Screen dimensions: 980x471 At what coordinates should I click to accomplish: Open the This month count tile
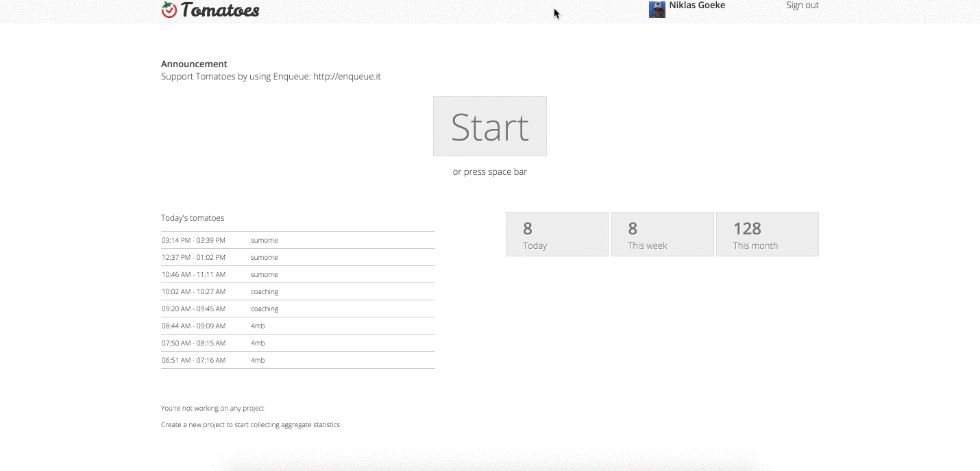point(768,234)
